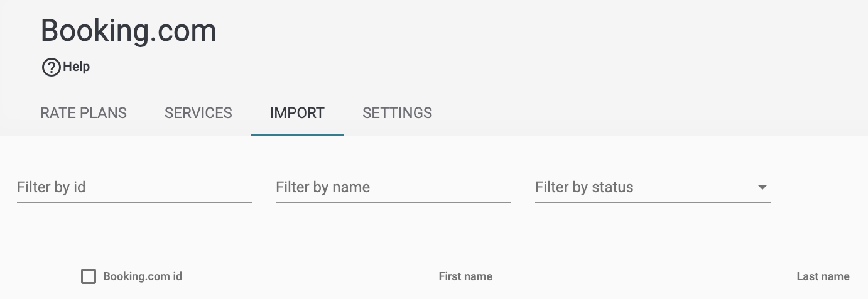
Task: Click the Filter by id placeholder label
Action: point(52,187)
